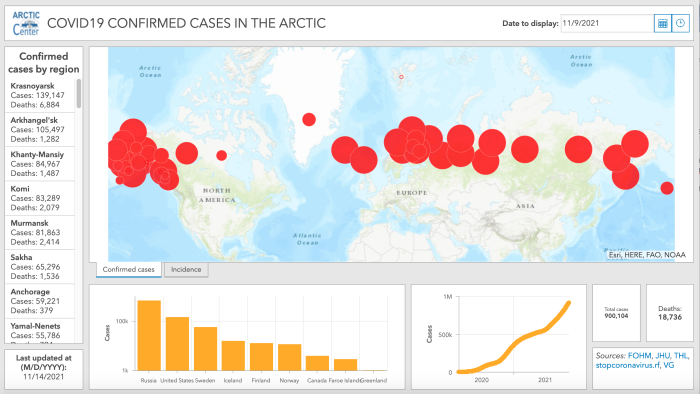700x394 pixels.
Task: Click the Canada bar in chart
Action: point(317,363)
